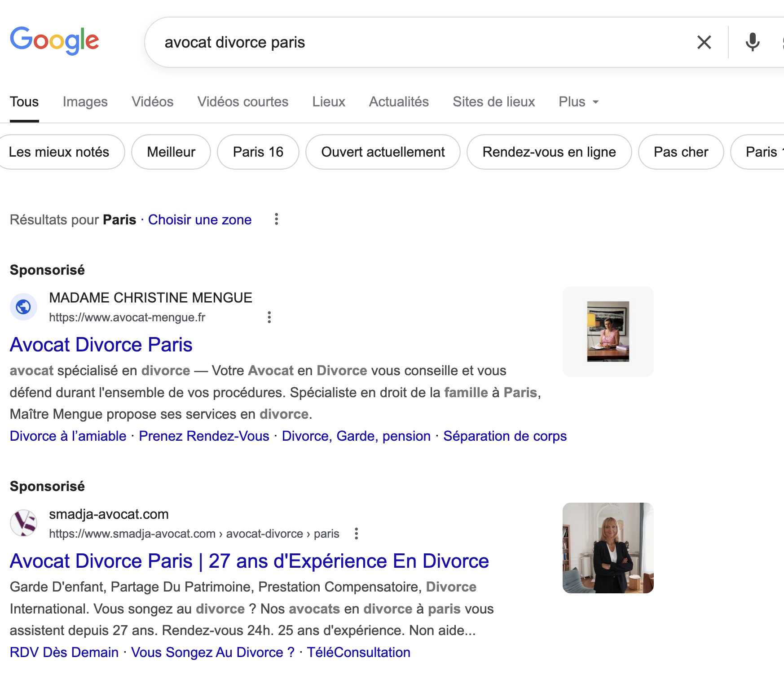Click the globe favicon for Madame Christine Mengue
The height and width of the screenshot is (675, 784).
click(x=23, y=307)
